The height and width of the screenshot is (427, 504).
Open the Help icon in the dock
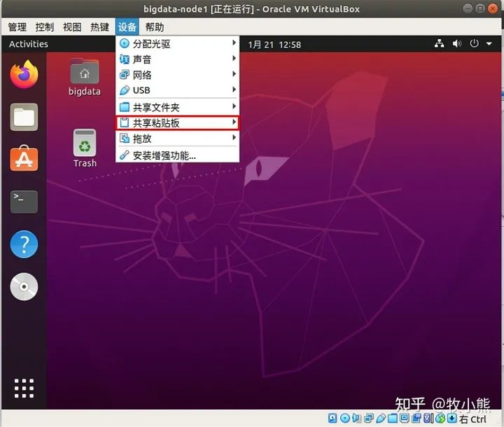(x=24, y=244)
